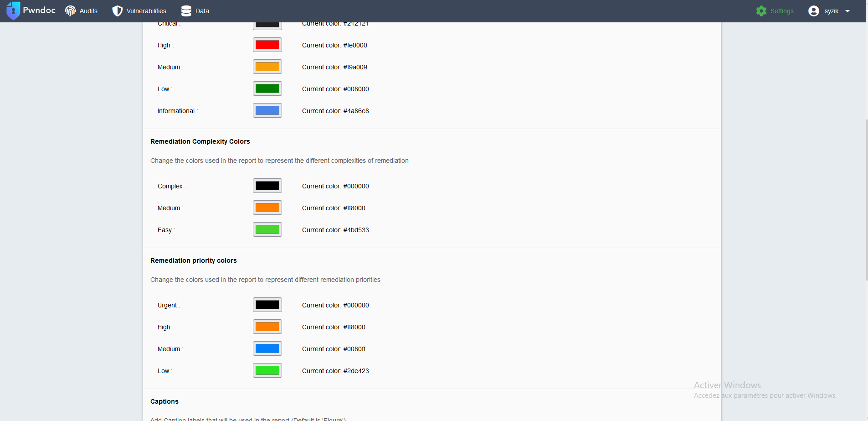Open the Vulnerabilities menu
Image resolution: width=868 pixels, height=421 pixels.
139,11
